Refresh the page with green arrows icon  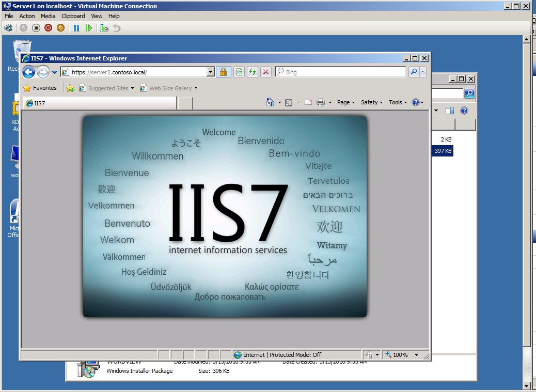pyautogui.click(x=253, y=72)
